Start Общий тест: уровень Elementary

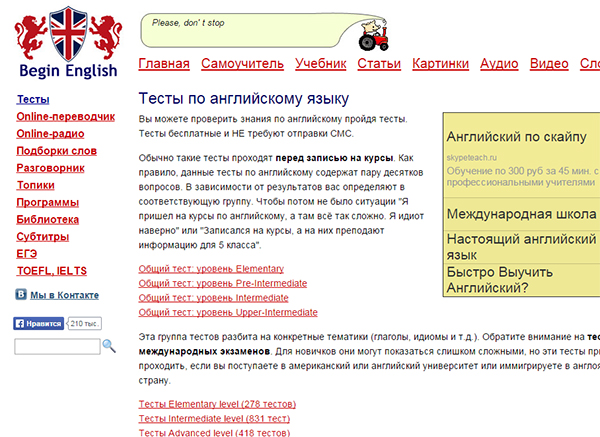click(211, 269)
